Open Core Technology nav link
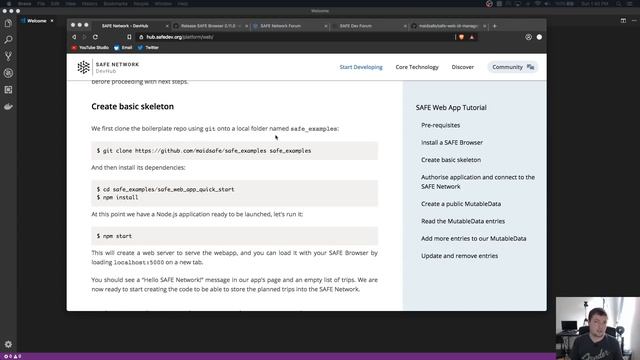The height and width of the screenshot is (360, 640). tap(417, 67)
